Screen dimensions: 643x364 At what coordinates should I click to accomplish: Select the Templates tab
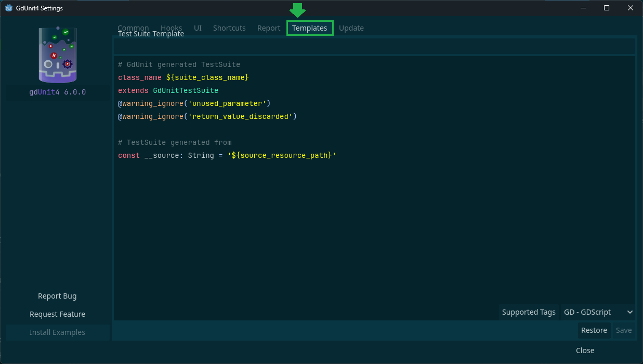click(x=310, y=28)
